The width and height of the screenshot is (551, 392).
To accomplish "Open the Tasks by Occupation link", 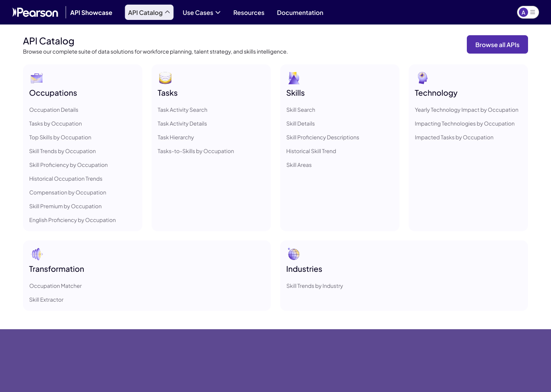I will coord(55,124).
